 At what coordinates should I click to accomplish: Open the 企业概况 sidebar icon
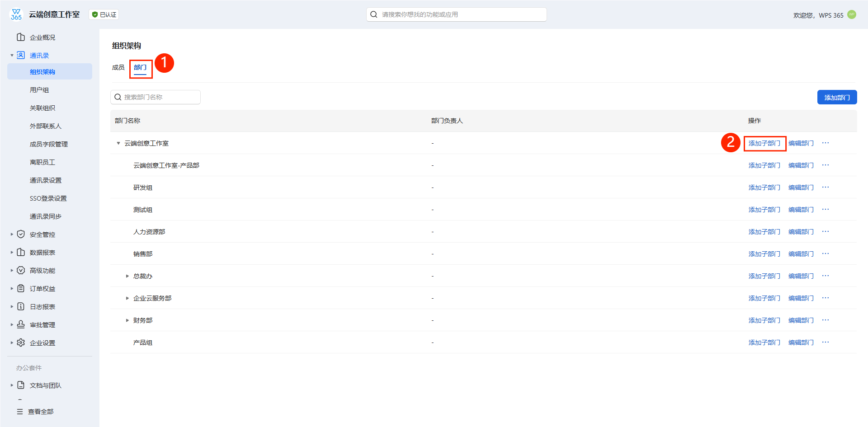click(21, 37)
